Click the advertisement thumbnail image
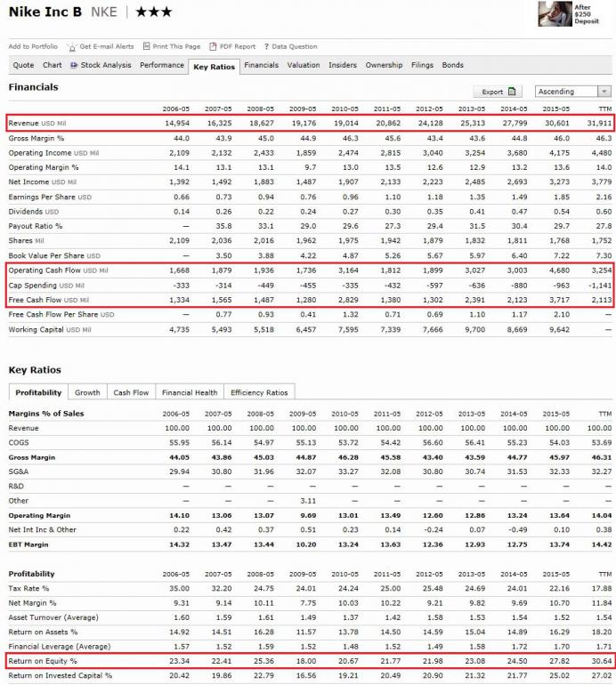 tap(555, 14)
